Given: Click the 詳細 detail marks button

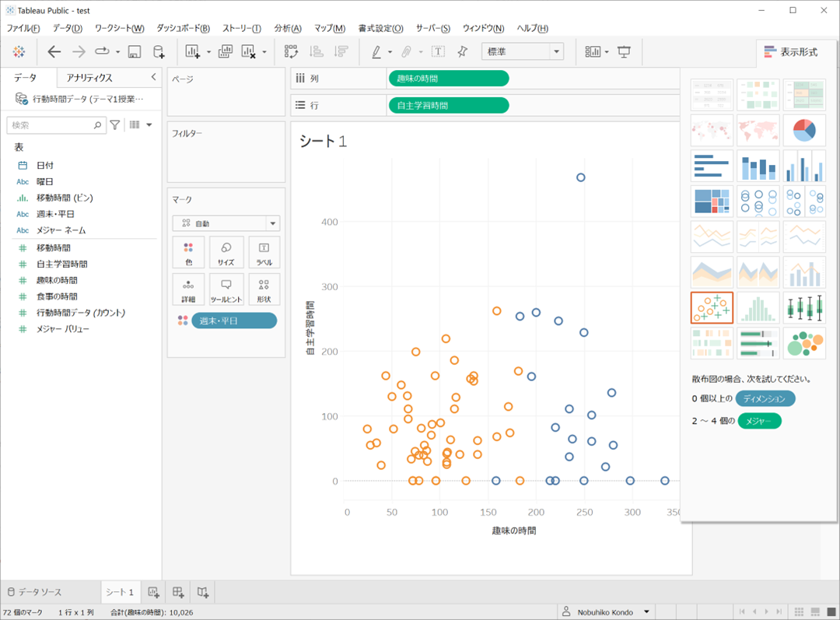Looking at the screenshot, I should tap(188, 289).
